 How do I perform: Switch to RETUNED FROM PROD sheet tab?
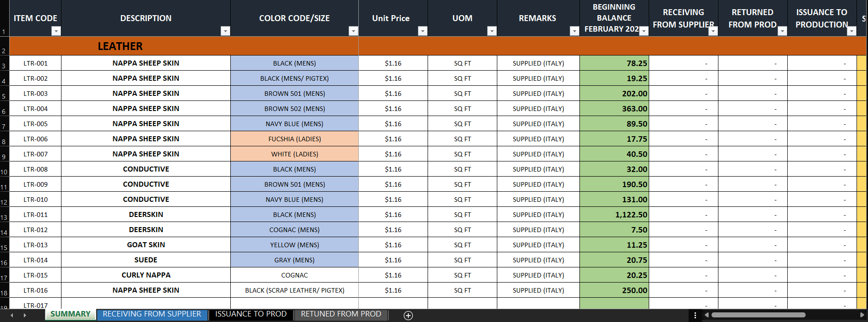click(341, 314)
